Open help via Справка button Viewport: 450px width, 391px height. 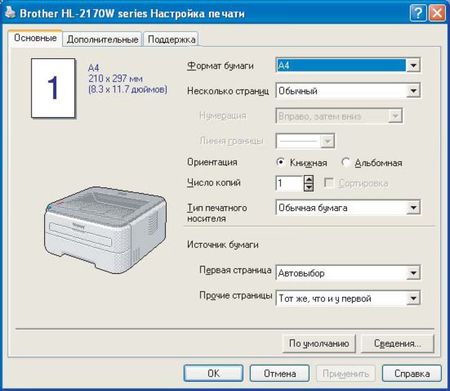412,373
